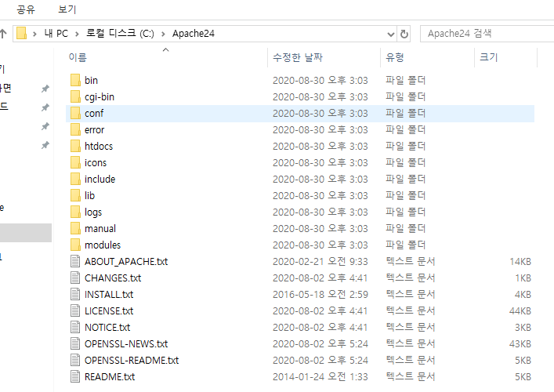This screenshot has height=392, width=554.
Task: Navigate to 내 PC breadcrumb
Action: click(x=56, y=34)
